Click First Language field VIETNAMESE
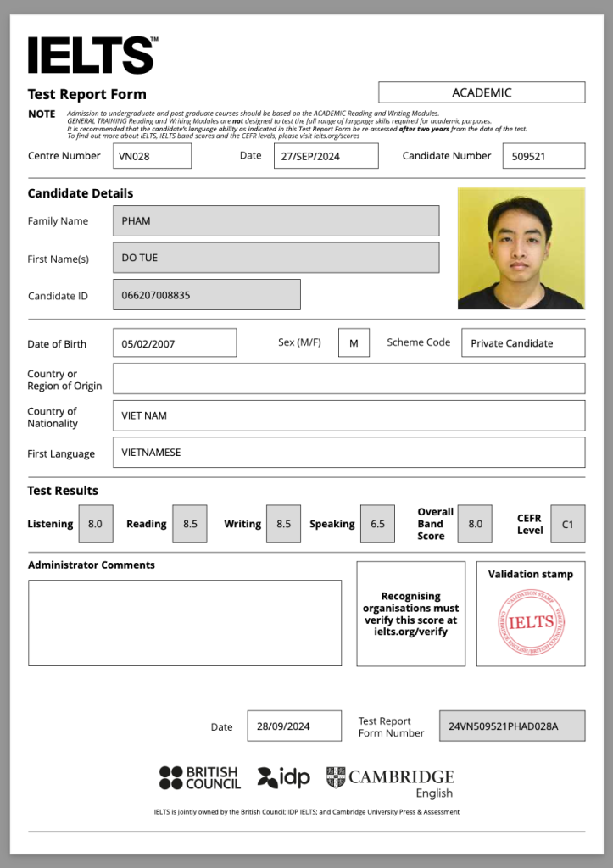 pos(348,453)
